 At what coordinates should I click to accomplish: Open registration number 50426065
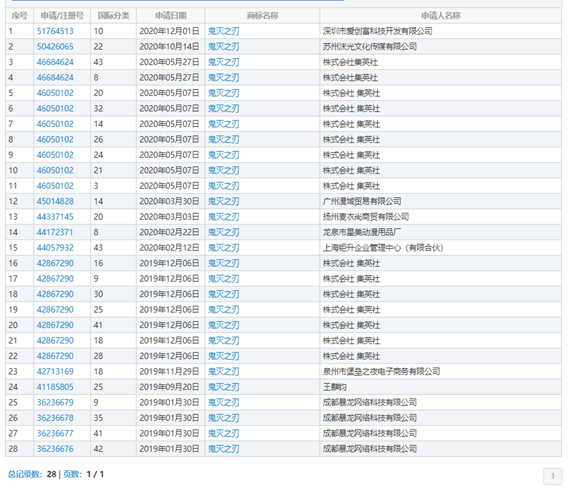click(55, 47)
